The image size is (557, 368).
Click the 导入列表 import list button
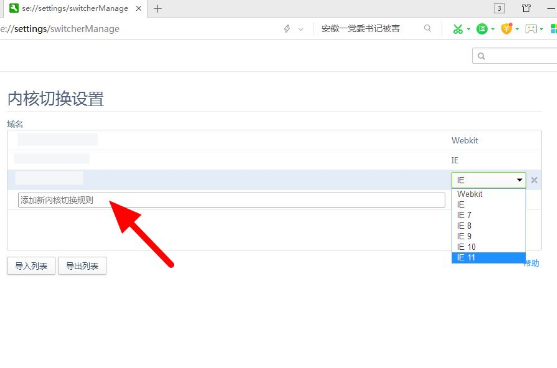(31, 266)
